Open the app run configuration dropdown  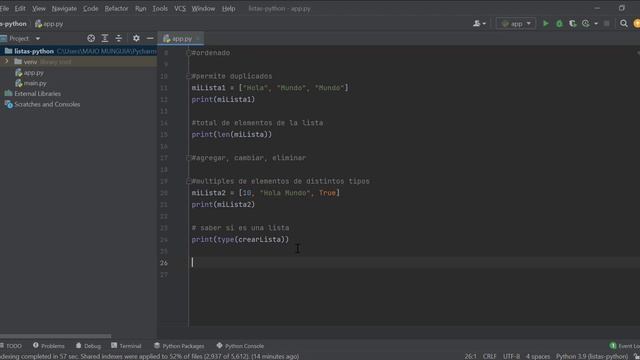click(x=516, y=24)
